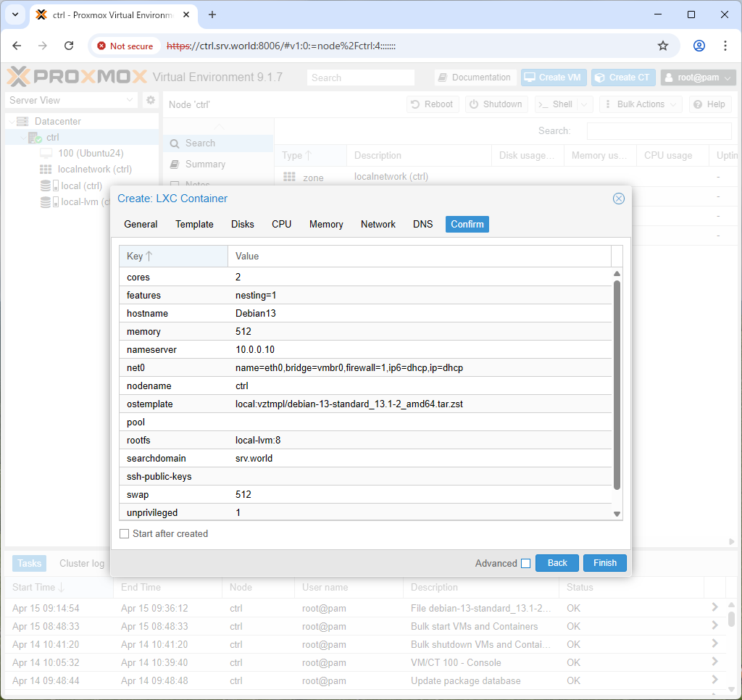Open the browser three-dot menu
The height and width of the screenshot is (700, 742).
click(725, 46)
